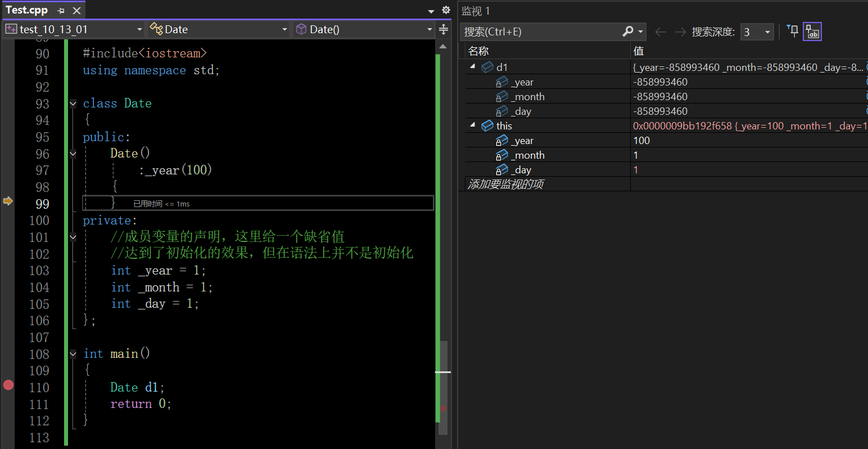Click the 'return 0;' statement
This screenshot has width=868, height=449.
click(x=141, y=404)
